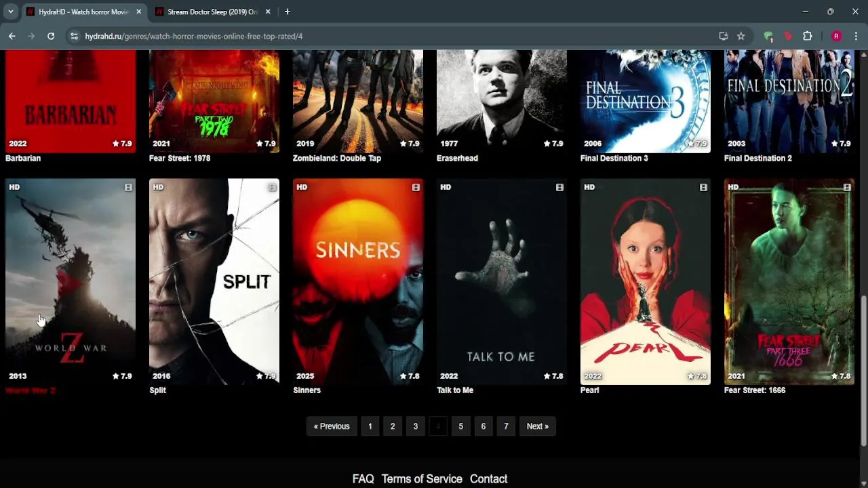This screenshot has height=488, width=868.
Task: Go to pagination page 7
Action: pos(506,426)
